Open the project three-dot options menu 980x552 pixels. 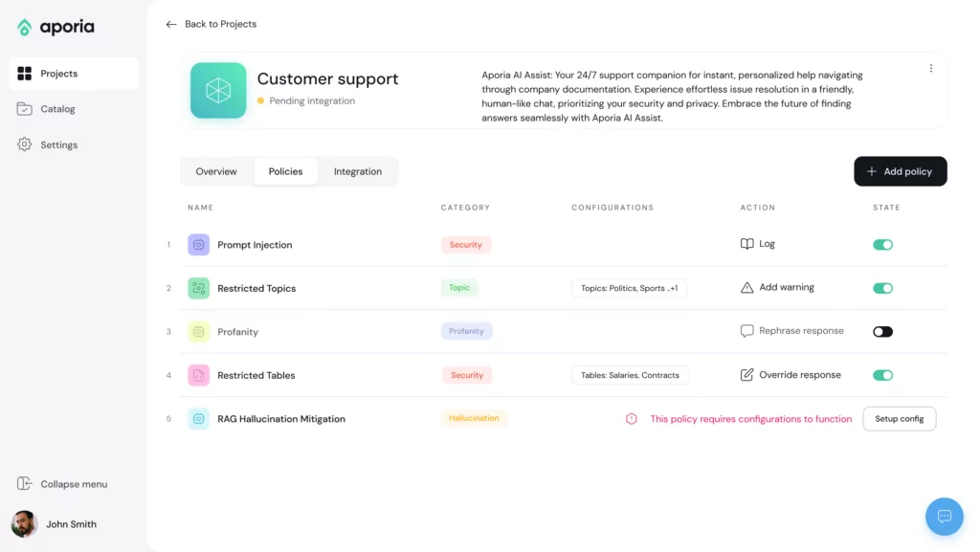[x=930, y=69]
